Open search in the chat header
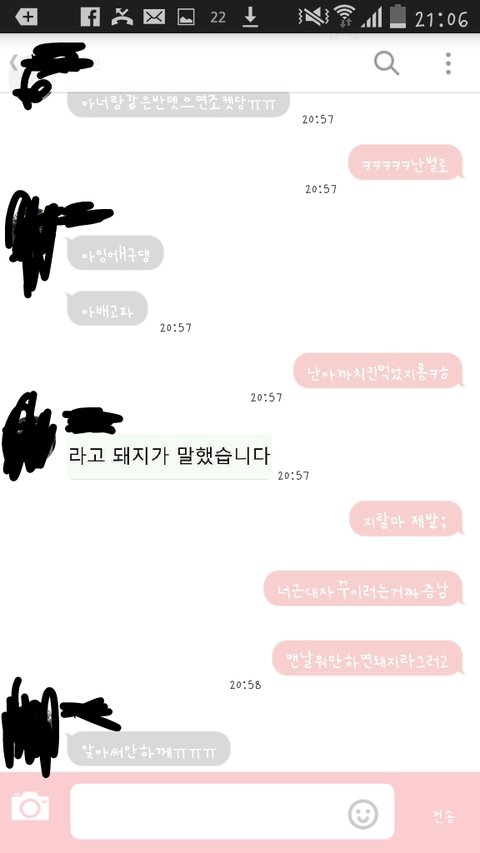This screenshot has height=853, width=480. [386, 63]
